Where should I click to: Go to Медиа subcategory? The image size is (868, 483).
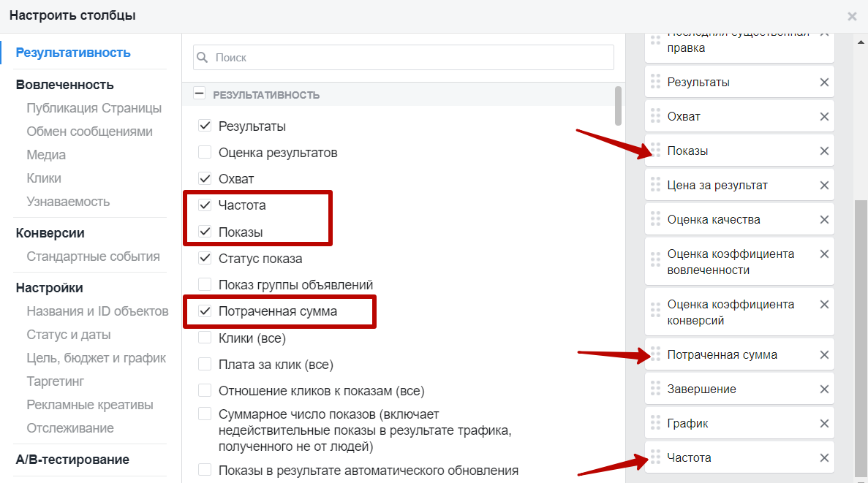47,155
